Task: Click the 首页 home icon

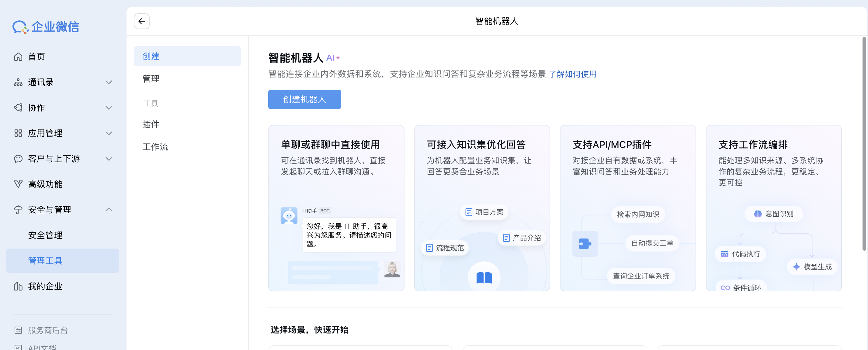Action: pos(18,57)
